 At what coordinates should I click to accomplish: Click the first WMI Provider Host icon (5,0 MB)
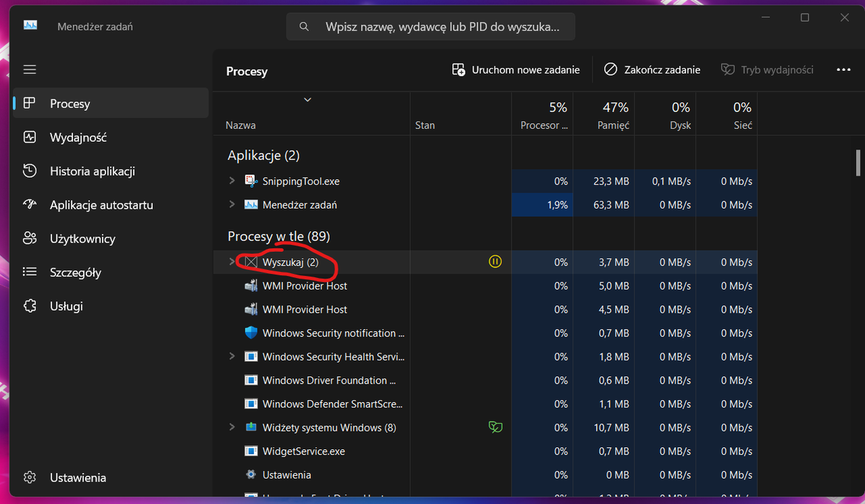[x=251, y=286]
